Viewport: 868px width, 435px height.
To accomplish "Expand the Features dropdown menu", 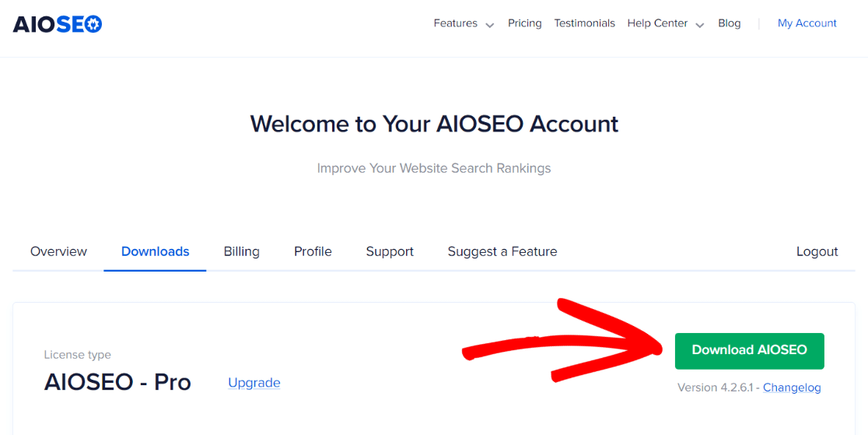I will point(464,23).
